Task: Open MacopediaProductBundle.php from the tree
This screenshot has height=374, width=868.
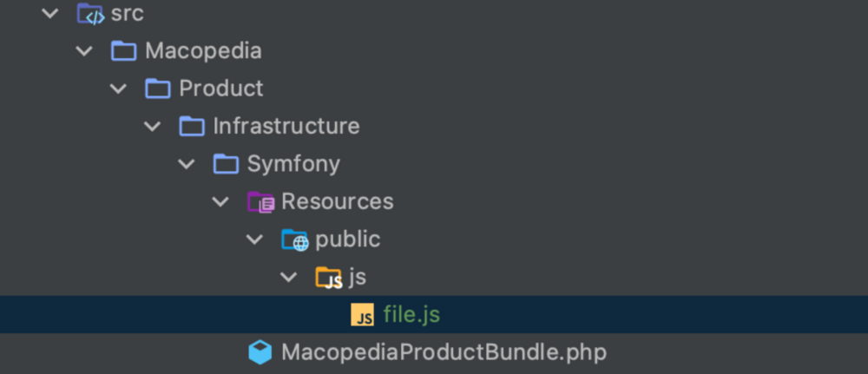Action: (x=444, y=352)
